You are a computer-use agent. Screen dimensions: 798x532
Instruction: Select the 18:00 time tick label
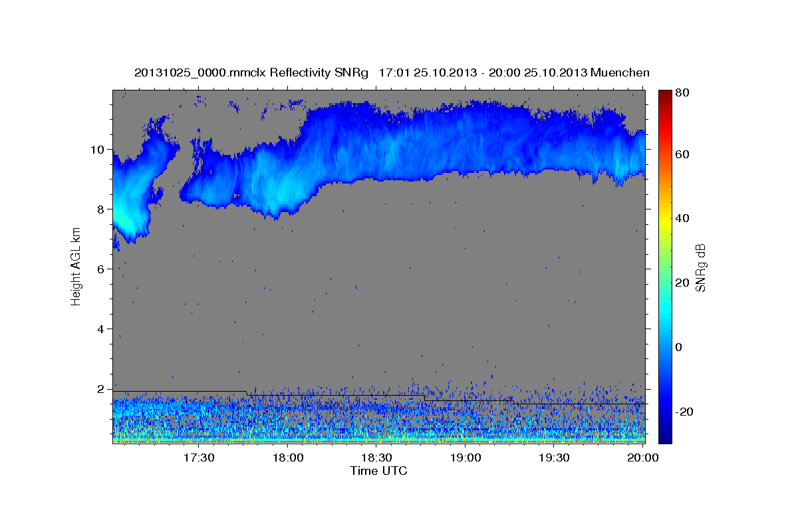pos(288,458)
